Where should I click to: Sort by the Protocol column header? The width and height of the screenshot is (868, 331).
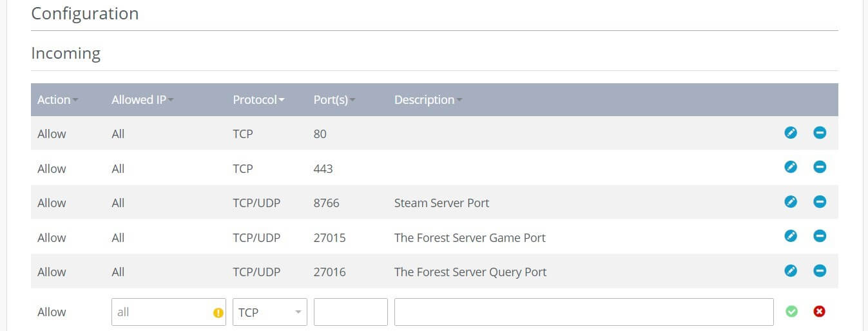point(259,100)
